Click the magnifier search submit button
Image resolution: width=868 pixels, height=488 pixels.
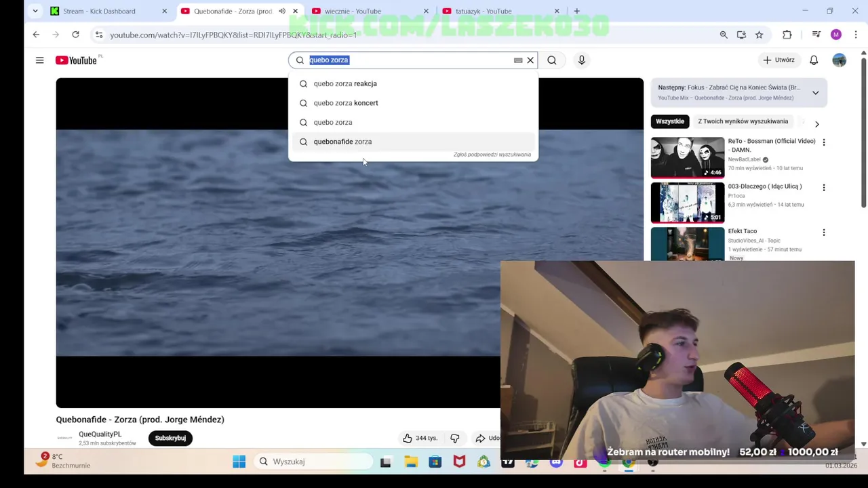click(552, 60)
